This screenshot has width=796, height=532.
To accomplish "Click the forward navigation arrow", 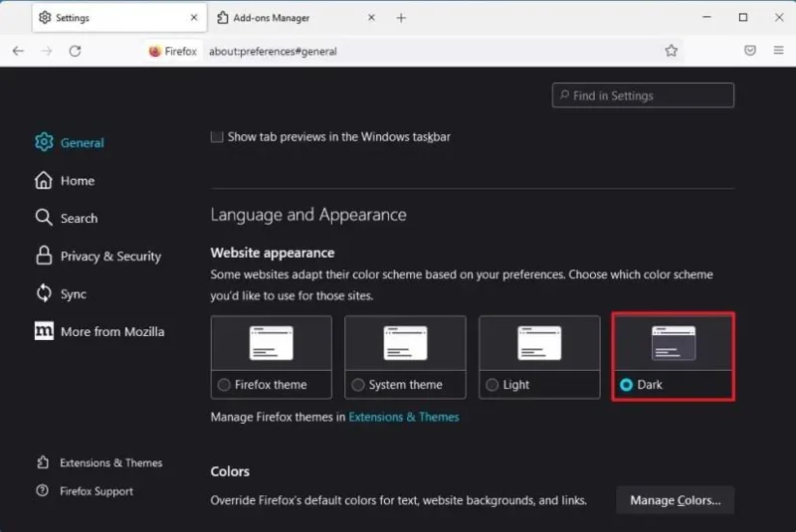I will [46, 51].
